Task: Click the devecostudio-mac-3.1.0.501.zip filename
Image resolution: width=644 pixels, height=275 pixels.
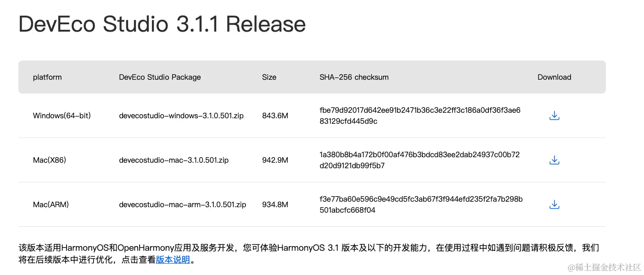Action: pos(174,160)
